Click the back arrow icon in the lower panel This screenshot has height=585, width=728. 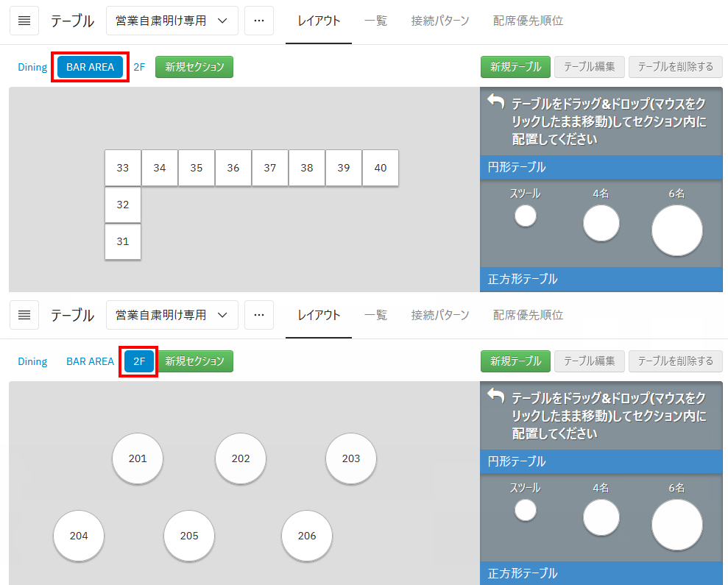(496, 396)
